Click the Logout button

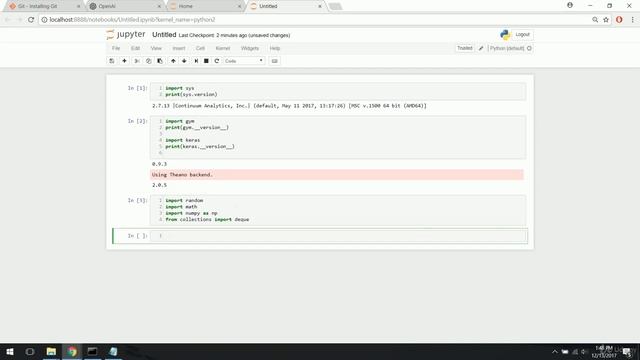522,35
